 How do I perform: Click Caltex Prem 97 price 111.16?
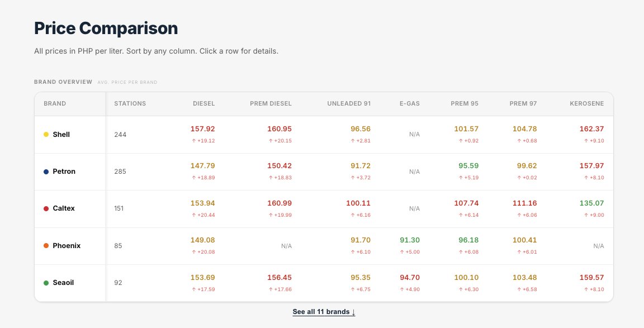click(x=524, y=203)
